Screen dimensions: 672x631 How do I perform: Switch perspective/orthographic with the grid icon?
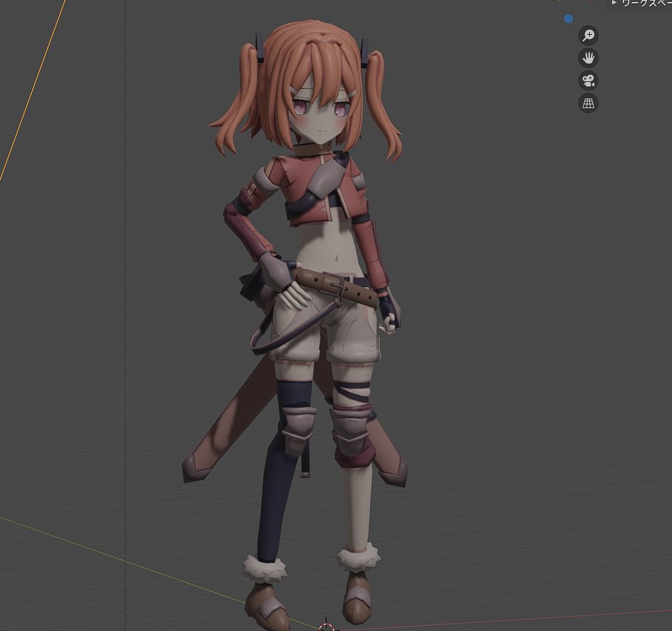tap(588, 104)
